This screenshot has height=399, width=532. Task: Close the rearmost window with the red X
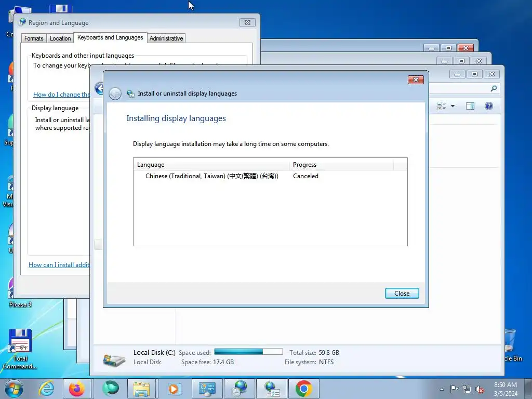tap(465, 48)
